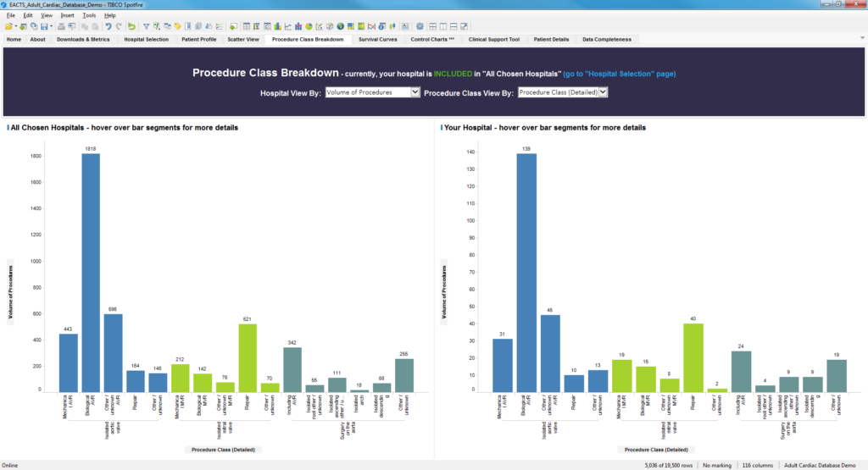Click the green Repair bar labeled 40
868x470 pixels.
coord(693,356)
